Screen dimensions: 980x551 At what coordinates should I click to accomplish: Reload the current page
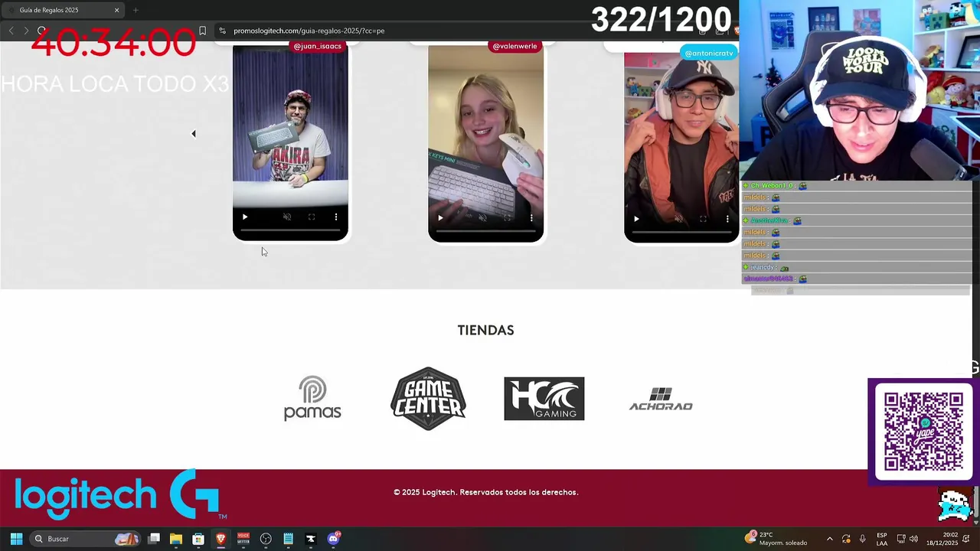click(x=41, y=31)
